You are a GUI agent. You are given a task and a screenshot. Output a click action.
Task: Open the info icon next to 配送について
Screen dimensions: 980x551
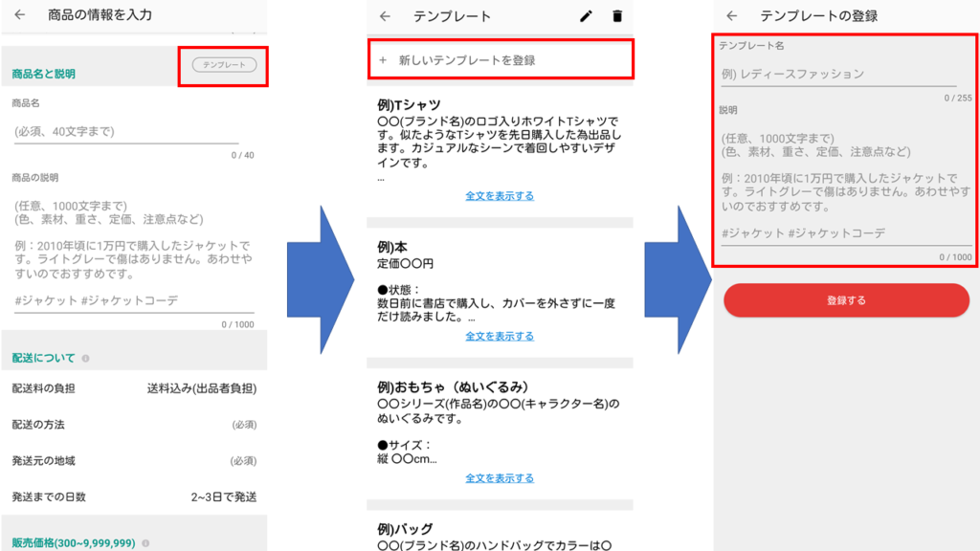[85, 359]
